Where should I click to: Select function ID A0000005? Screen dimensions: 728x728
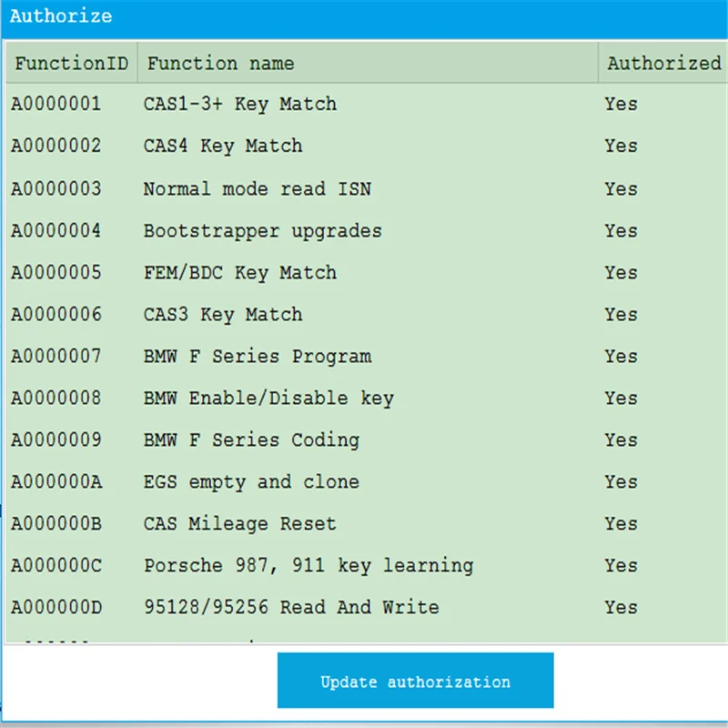pyautogui.click(x=56, y=272)
